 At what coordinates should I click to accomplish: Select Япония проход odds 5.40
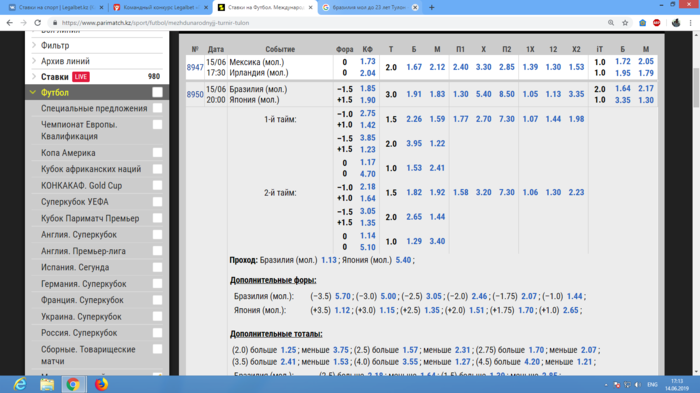tap(403, 260)
